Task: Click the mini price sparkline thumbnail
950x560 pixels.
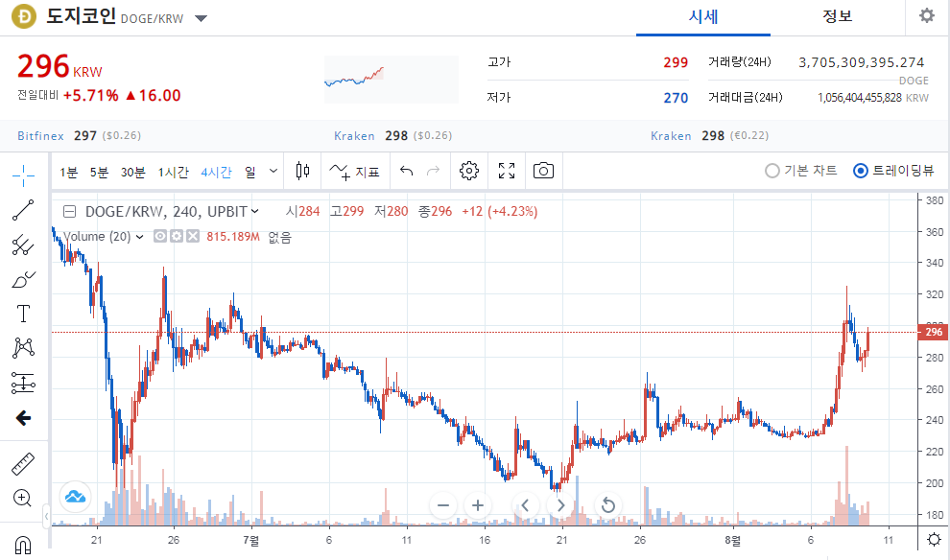Action: tap(392, 80)
